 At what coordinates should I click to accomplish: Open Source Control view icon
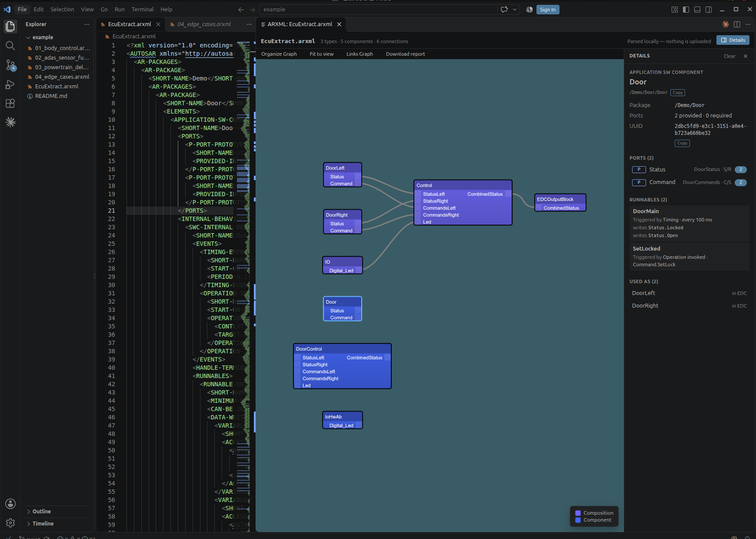click(10, 65)
